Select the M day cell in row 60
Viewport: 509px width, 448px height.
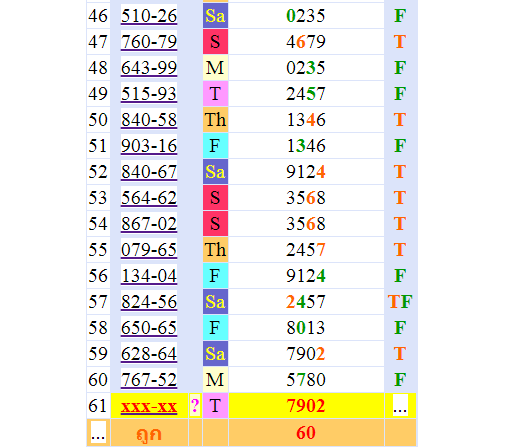(x=215, y=380)
